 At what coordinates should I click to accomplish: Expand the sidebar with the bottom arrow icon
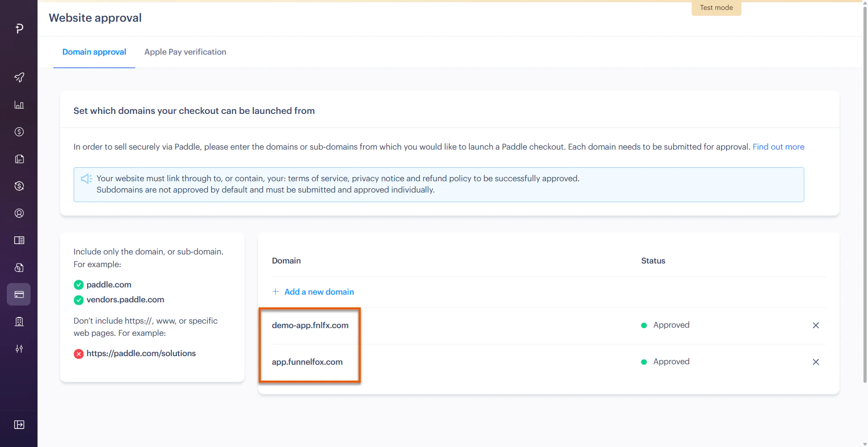click(x=19, y=424)
